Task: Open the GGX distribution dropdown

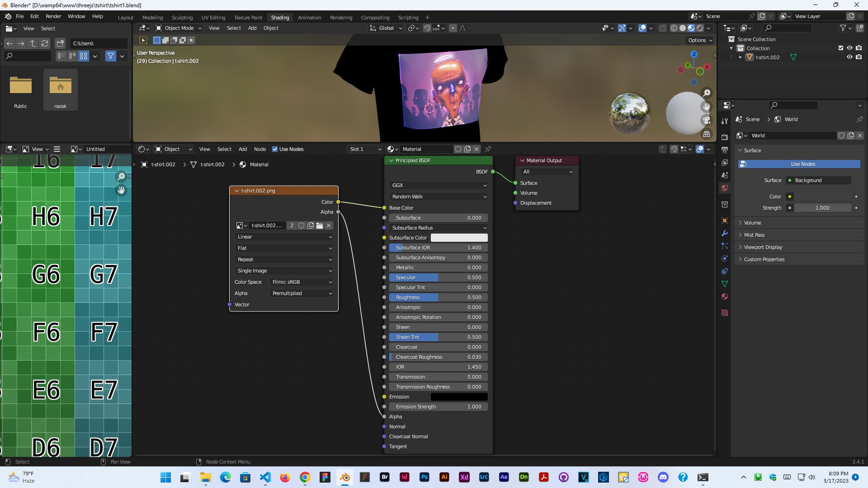Action: 438,185
